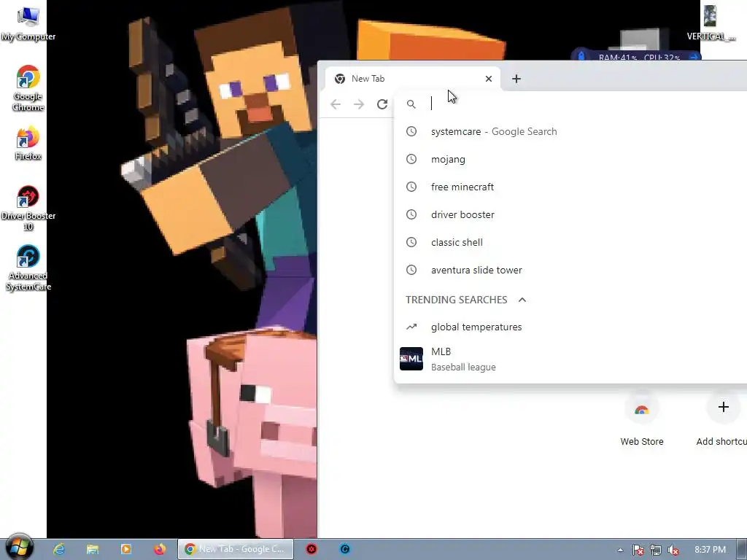Choose the systemcare Google Search suggestion
The image size is (747, 560).
[570, 131]
